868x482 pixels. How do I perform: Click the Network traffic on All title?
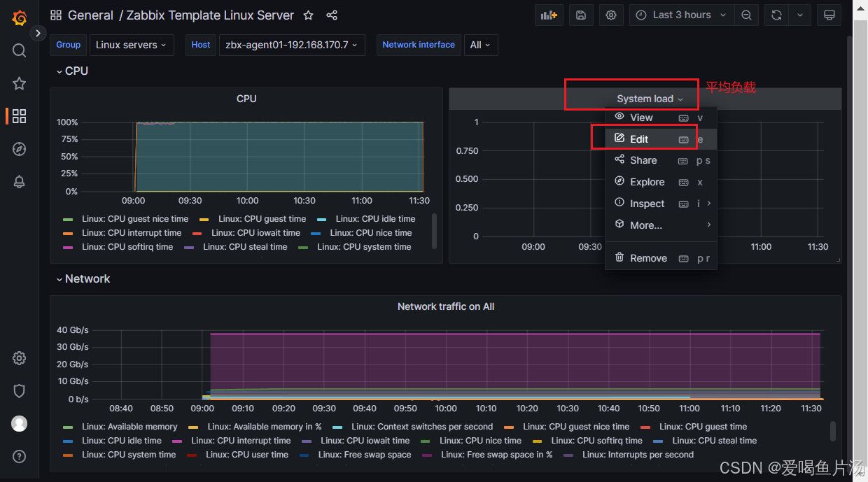(446, 306)
